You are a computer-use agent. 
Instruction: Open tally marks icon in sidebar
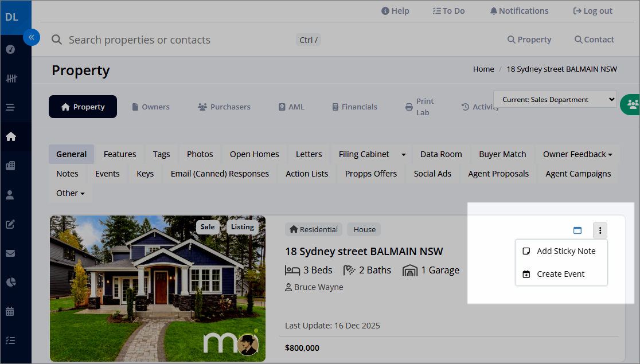11,79
